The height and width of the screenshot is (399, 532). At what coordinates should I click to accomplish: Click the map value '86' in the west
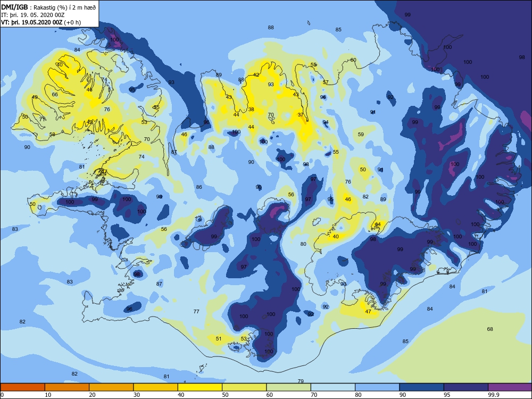pos(199,187)
